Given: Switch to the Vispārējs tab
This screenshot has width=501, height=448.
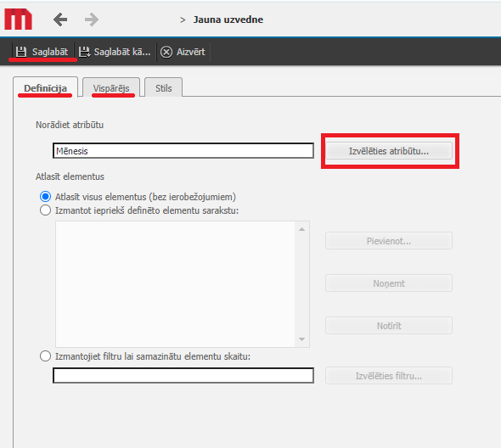Looking at the screenshot, I should [x=111, y=87].
